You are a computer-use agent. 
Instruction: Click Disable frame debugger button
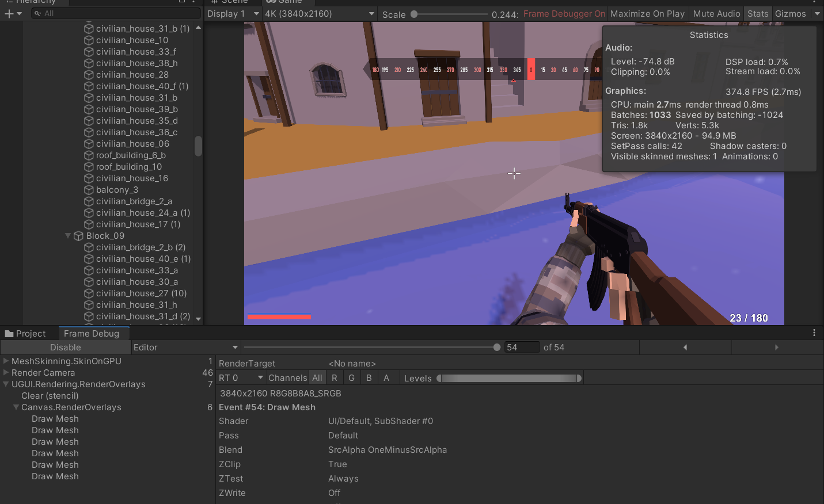click(x=66, y=348)
